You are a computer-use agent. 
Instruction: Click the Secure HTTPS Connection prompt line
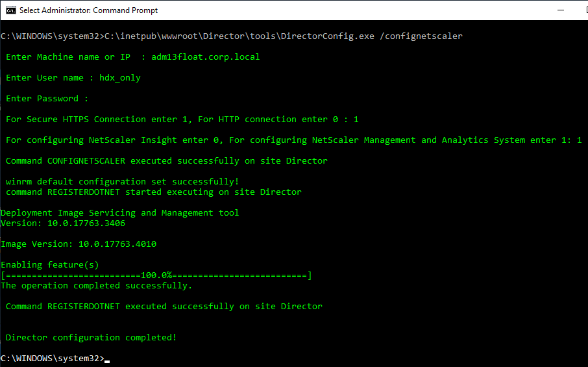(x=182, y=120)
